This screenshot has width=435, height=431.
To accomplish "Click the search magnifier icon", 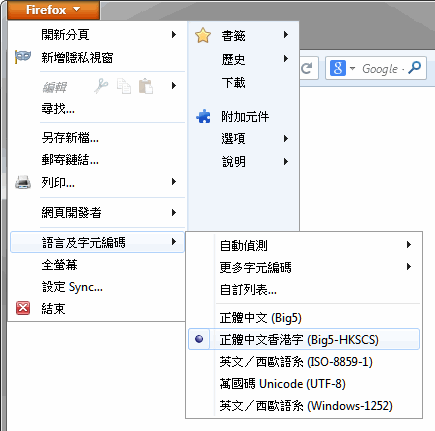I will 414,68.
